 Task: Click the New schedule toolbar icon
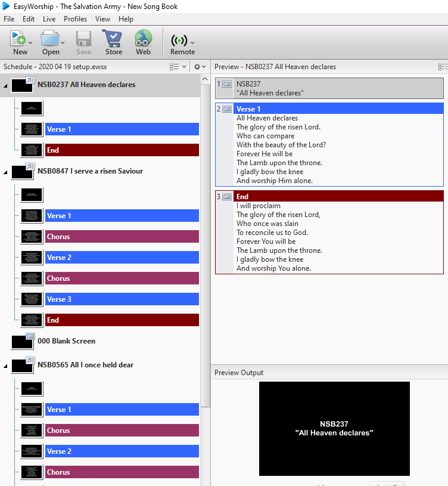click(x=18, y=39)
